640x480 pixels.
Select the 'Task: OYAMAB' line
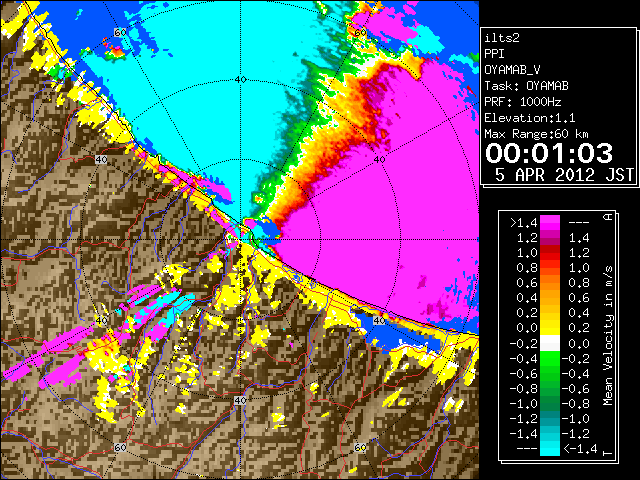pyautogui.click(x=526, y=86)
